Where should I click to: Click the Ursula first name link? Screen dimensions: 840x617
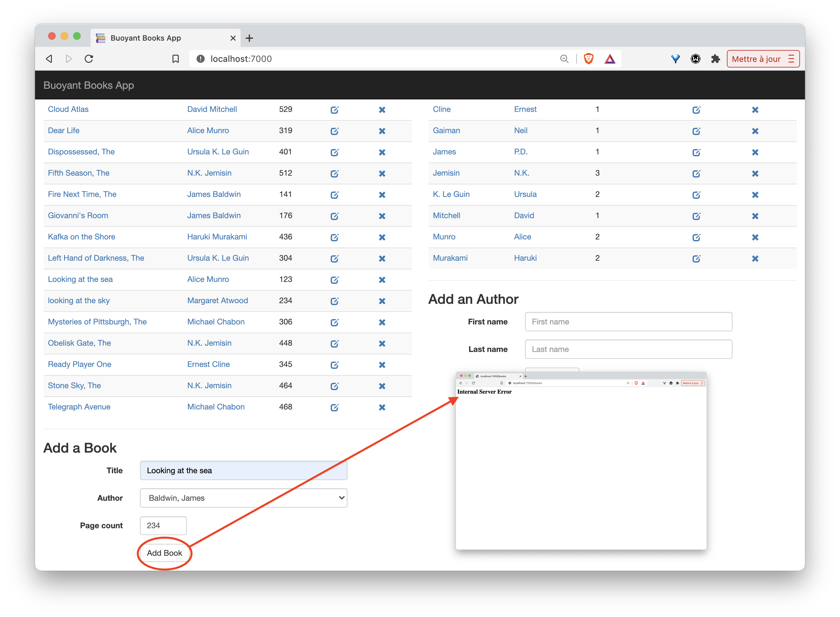pyautogui.click(x=525, y=194)
